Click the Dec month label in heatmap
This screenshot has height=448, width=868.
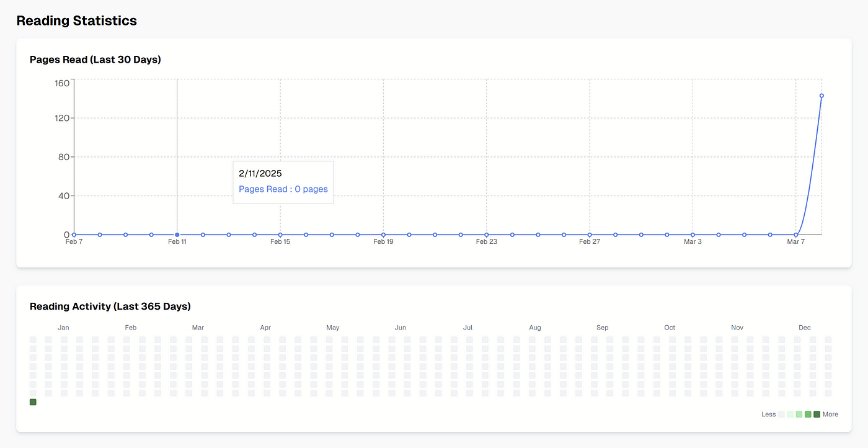[804, 328]
